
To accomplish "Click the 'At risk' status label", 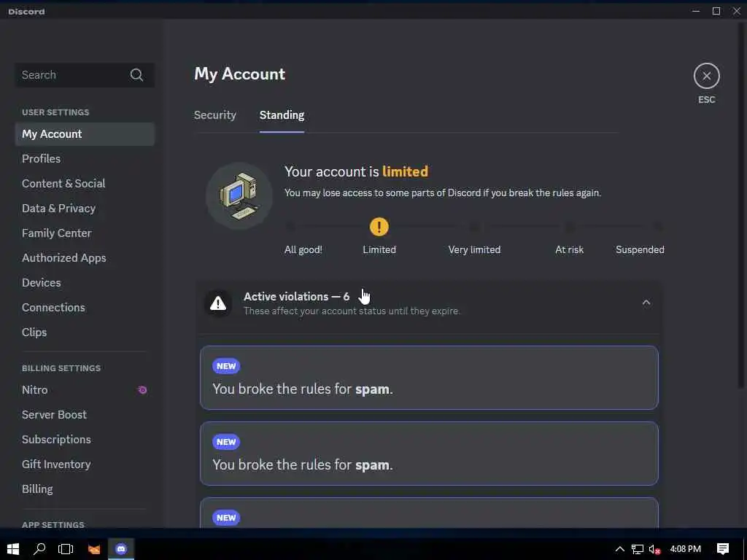I will (x=569, y=249).
